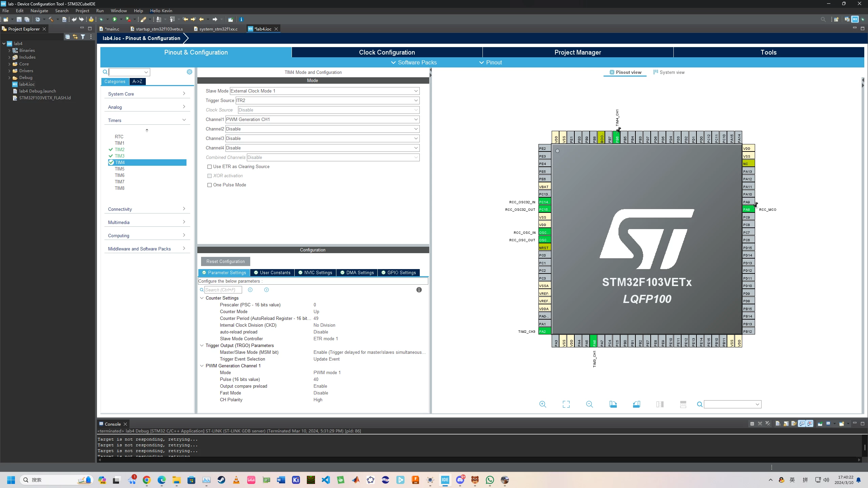Open VLC media player from taskbar
868x488 pixels.
coord(236,480)
